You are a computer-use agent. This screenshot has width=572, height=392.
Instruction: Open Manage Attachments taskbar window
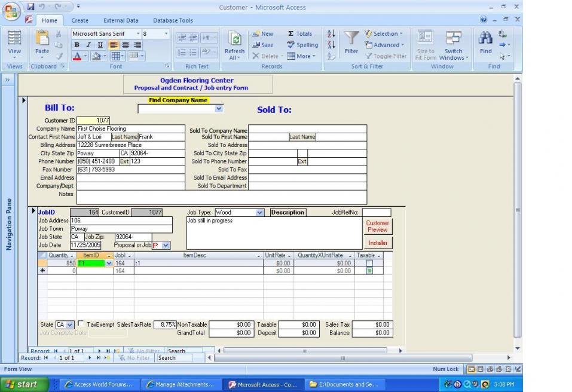click(181, 384)
